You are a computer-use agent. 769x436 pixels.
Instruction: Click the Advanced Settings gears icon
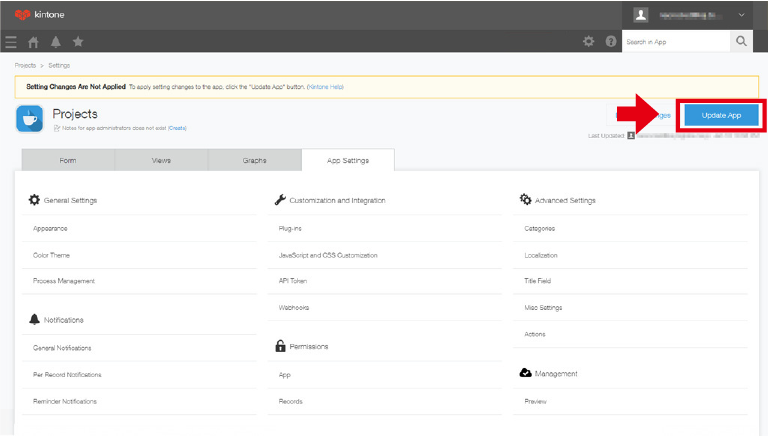(x=525, y=199)
